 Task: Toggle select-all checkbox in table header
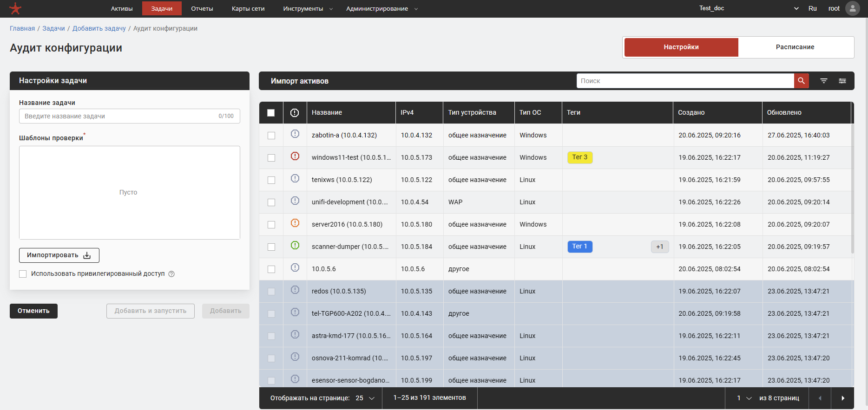pos(271,112)
